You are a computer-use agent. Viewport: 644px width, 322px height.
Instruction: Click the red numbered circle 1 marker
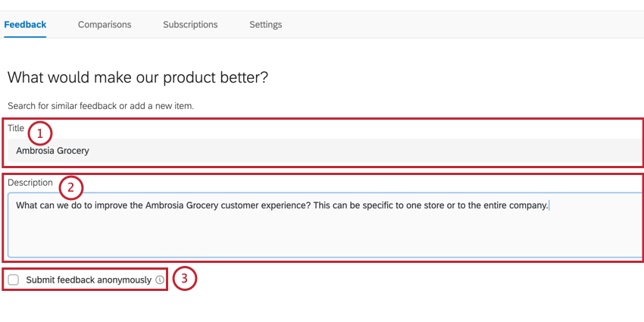40,134
